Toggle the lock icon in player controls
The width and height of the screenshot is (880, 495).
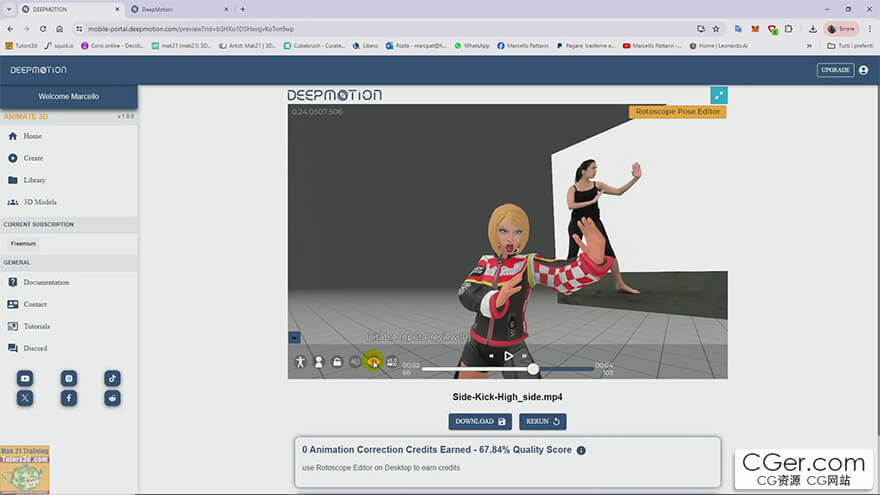pos(337,362)
